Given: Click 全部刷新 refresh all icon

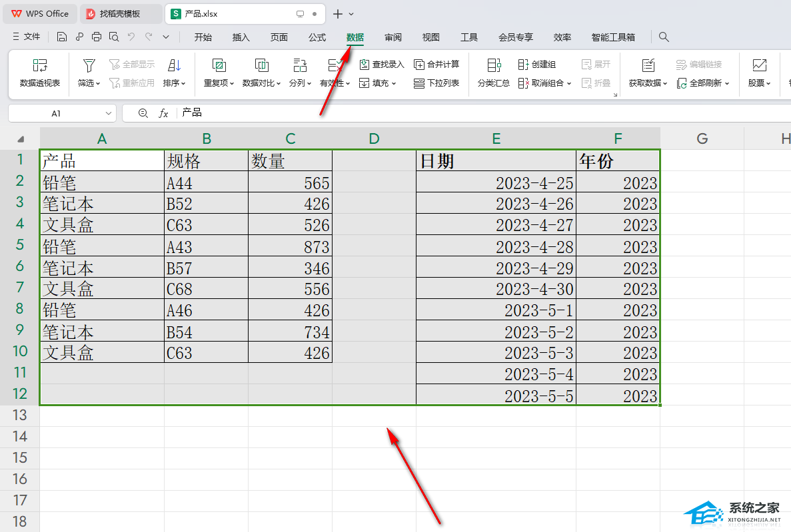Looking at the screenshot, I should (682, 83).
